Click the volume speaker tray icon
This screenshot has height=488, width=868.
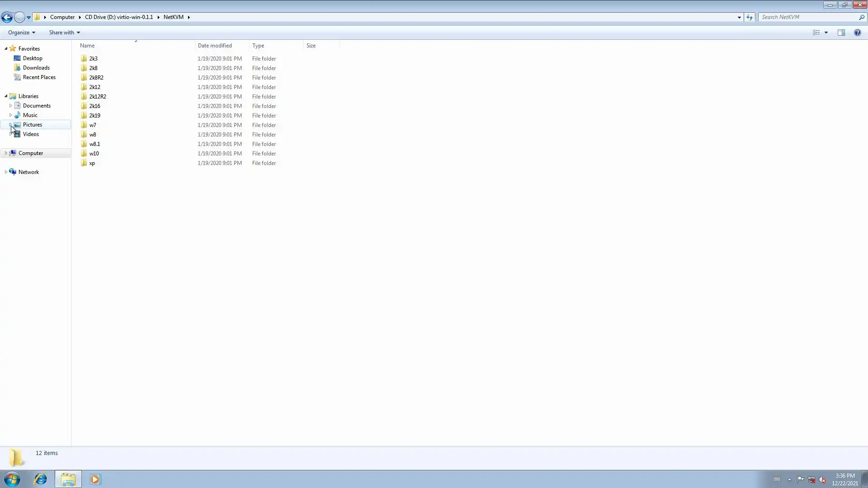click(x=822, y=479)
